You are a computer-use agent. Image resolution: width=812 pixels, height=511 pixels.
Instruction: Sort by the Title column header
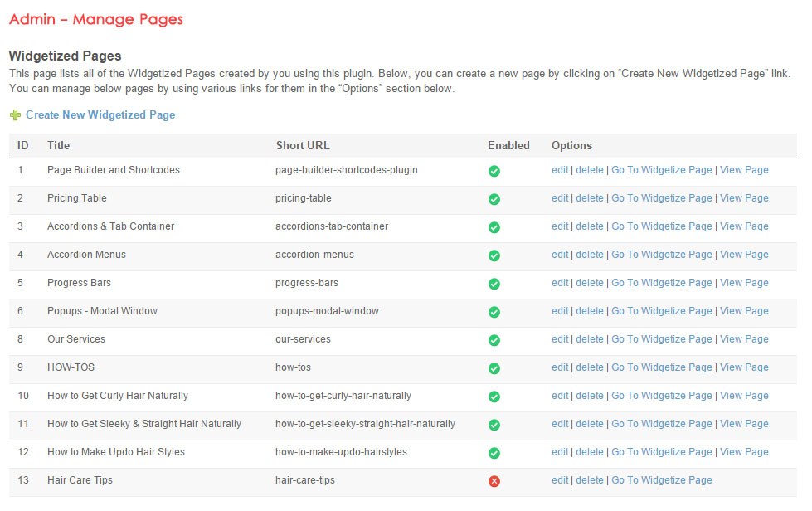(59, 145)
